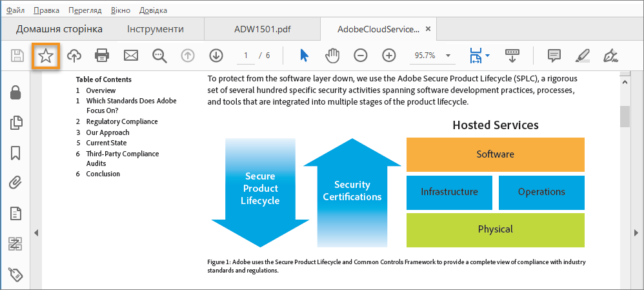Viewport: 644px width, 290px height.
Task: Open the content document panel icon
Action: pyautogui.click(x=15, y=214)
